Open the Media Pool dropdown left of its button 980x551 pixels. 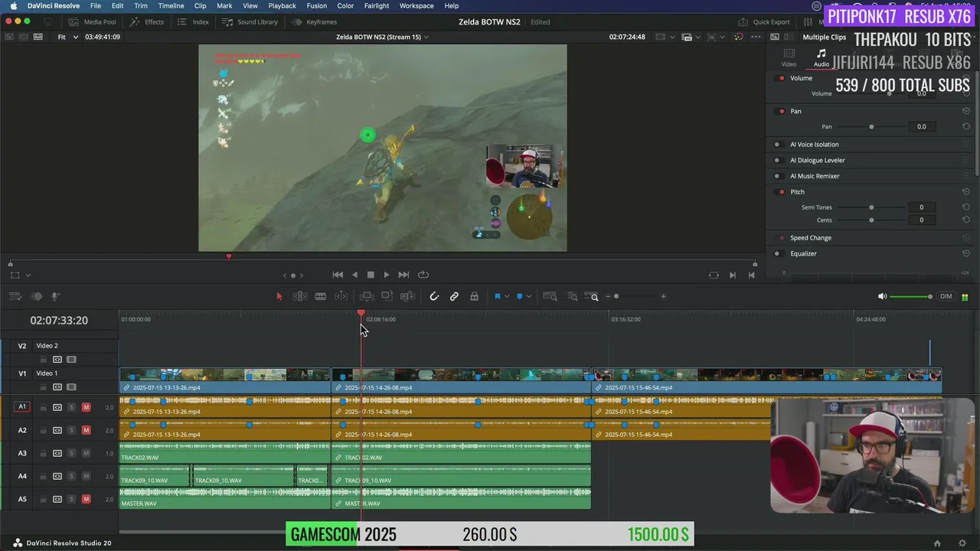click(49, 22)
